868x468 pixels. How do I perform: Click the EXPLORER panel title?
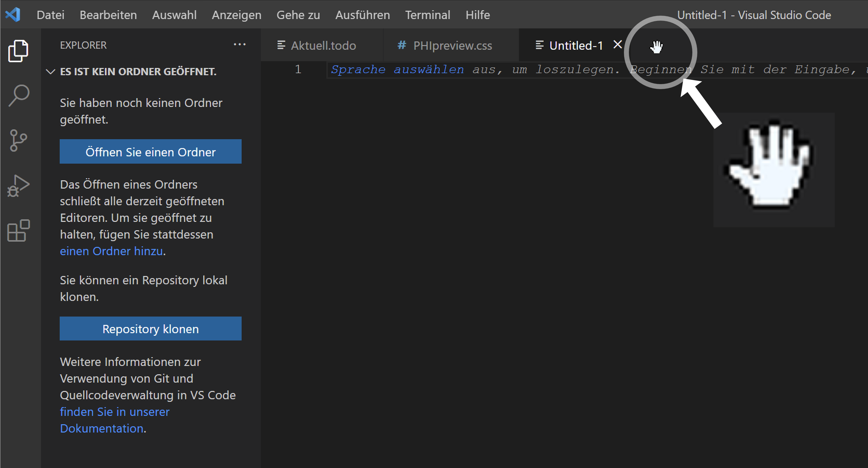[83, 45]
